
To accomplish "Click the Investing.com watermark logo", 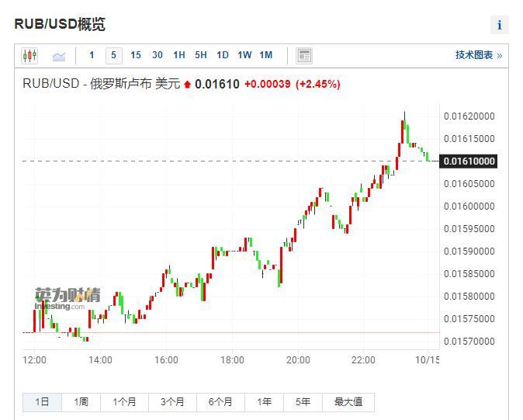I will point(67,298).
